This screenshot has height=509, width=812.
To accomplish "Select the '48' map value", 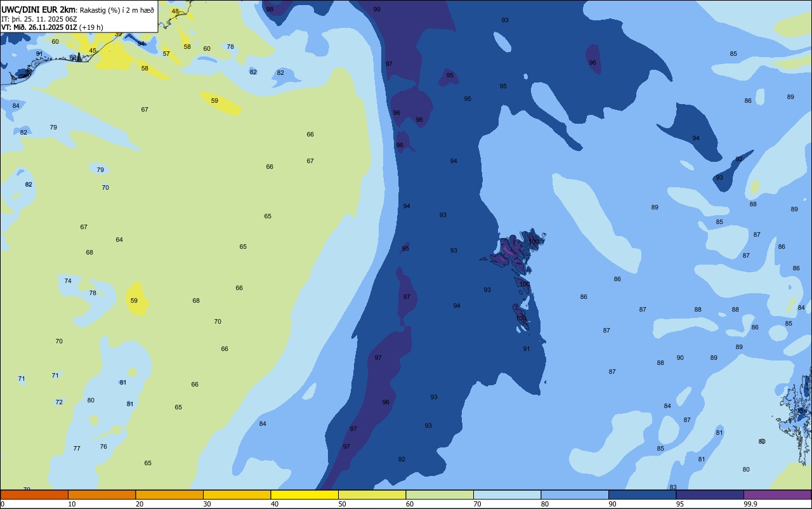I will click(176, 11).
